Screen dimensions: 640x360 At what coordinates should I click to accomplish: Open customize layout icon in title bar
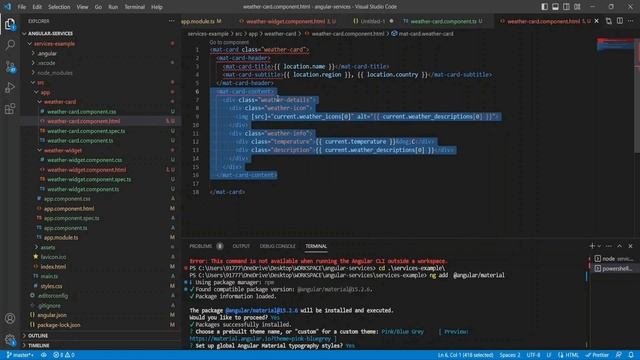coord(577,7)
